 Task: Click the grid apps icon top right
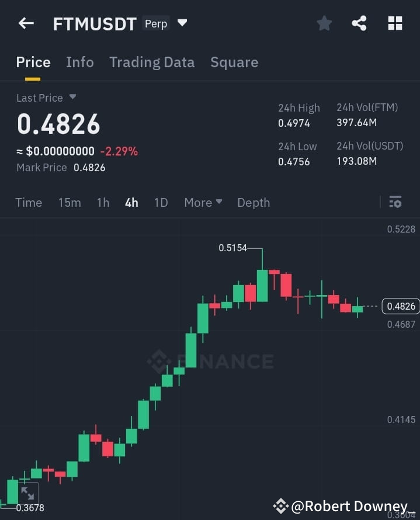pyautogui.click(x=395, y=23)
